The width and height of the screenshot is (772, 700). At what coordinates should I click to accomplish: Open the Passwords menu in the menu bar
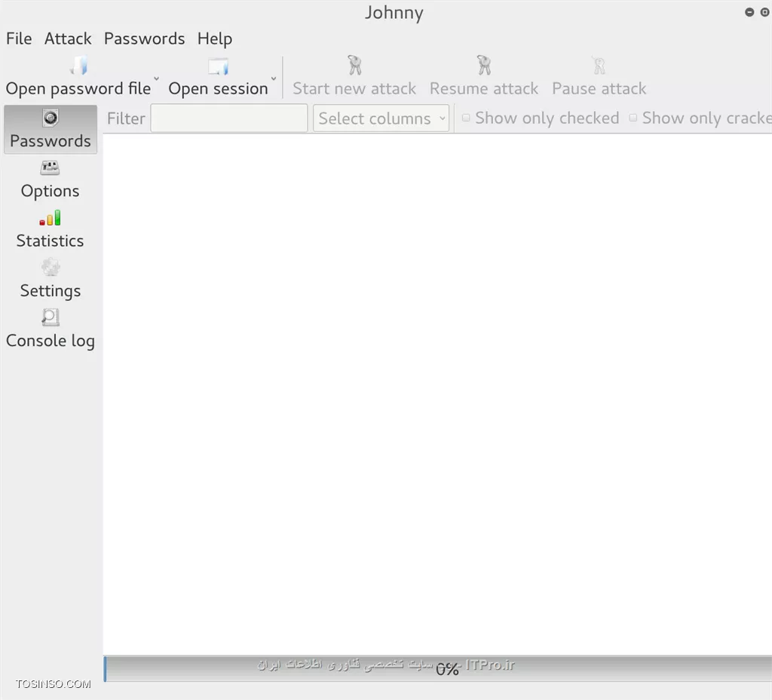144,38
